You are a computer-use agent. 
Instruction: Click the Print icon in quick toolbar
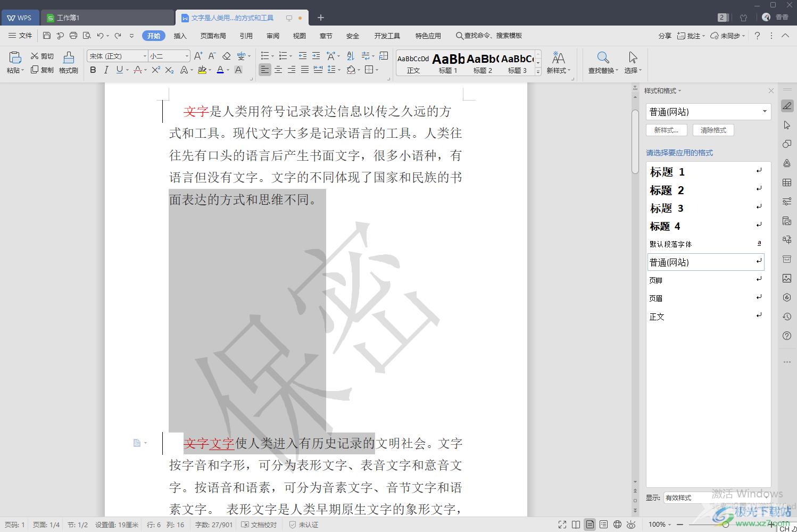[73, 36]
